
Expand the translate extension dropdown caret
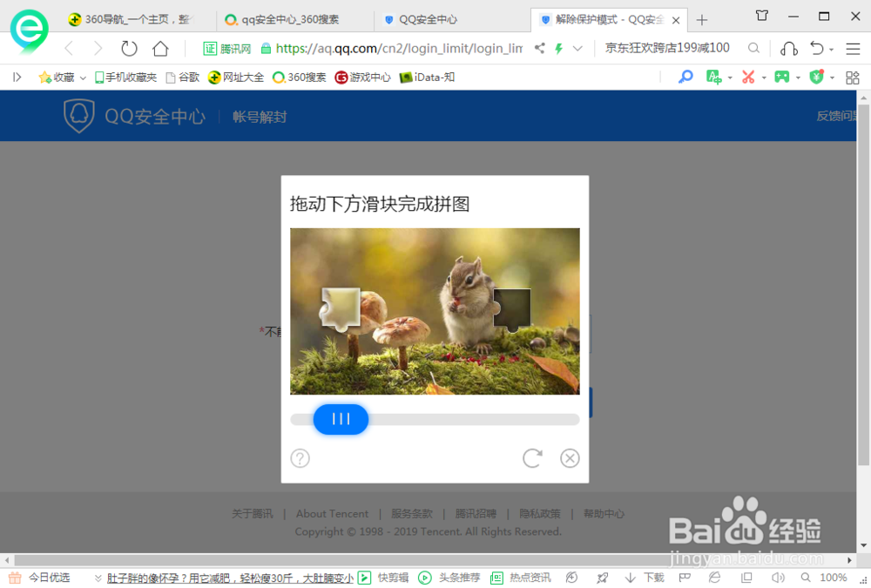click(x=730, y=78)
